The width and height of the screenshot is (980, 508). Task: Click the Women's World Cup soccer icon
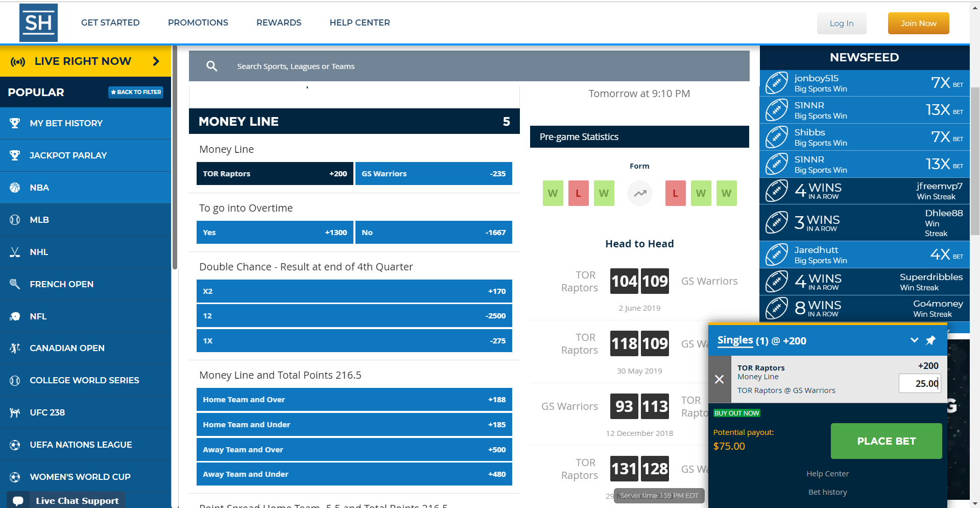[15, 477]
